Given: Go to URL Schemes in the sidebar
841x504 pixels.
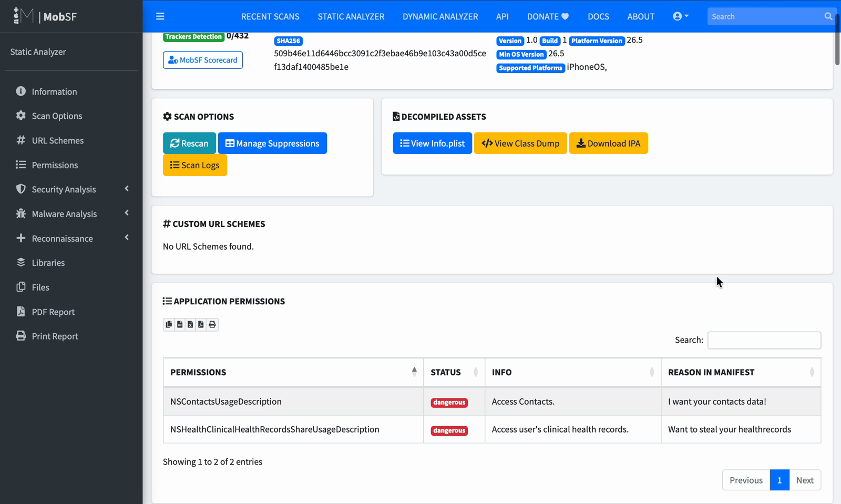Looking at the screenshot, I should click(x=71, y=140).
